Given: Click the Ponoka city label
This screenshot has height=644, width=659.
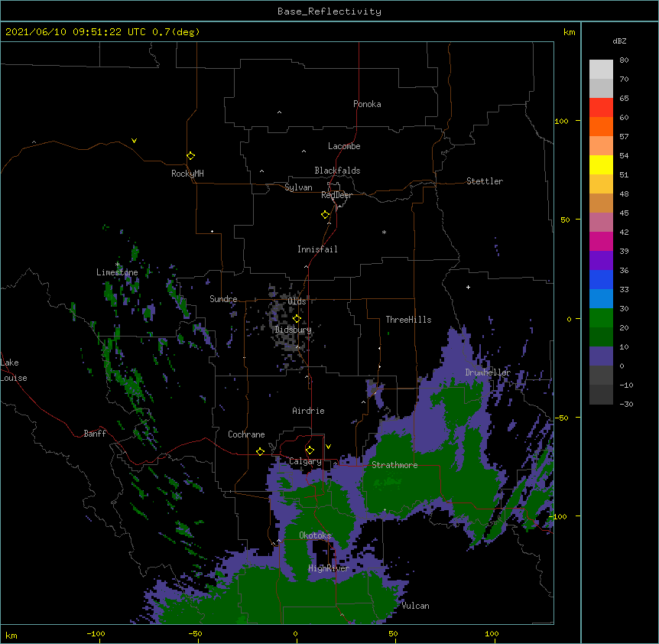Looking at the screenshot, I should (367, 104).
